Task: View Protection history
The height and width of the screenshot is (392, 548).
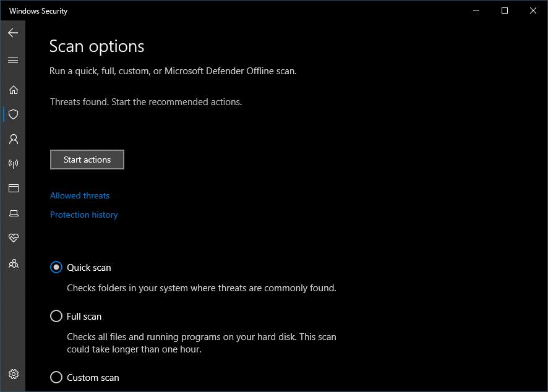Action: [x=83, y=215]
